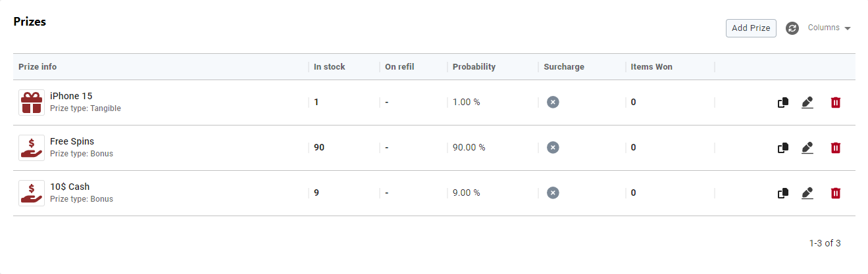Screen dimensions: 868x274
Task: Toggle surcharge status for 10$ Cash
Action: (553, 193)
